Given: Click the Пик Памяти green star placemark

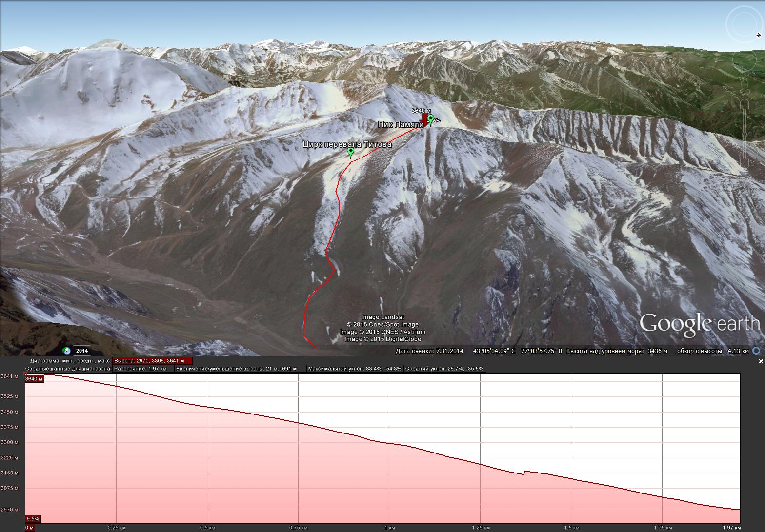Looking at the screenshot, I should [430, 118].
